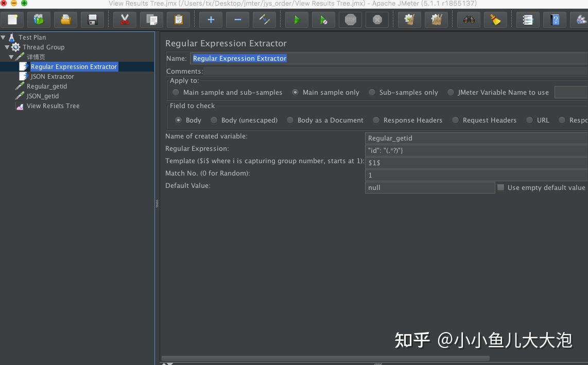Open the JSON Extractor element

(52, 76)
